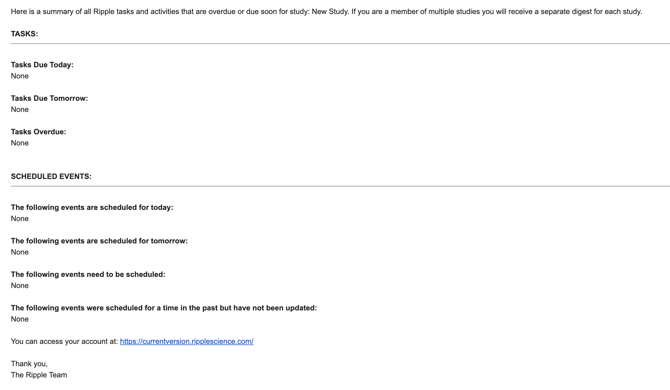Select the Tasks Due Today heading
Image resolution: width=670 pixels, height=390 pixels.
coord(42,65)
